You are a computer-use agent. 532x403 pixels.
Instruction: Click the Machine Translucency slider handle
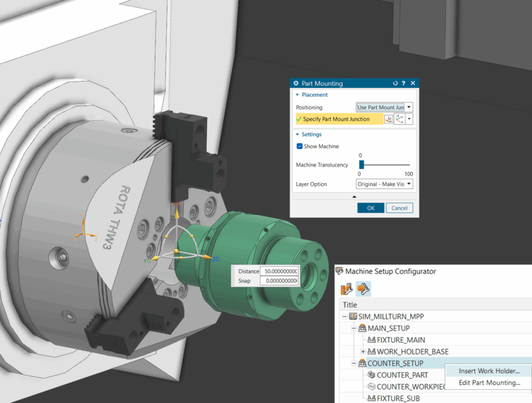[x=361, y=165]
